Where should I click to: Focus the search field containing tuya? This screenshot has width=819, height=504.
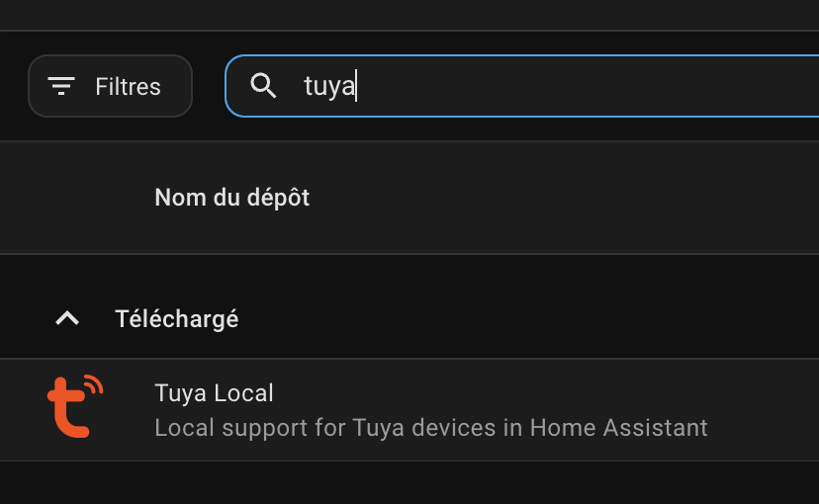522,86
